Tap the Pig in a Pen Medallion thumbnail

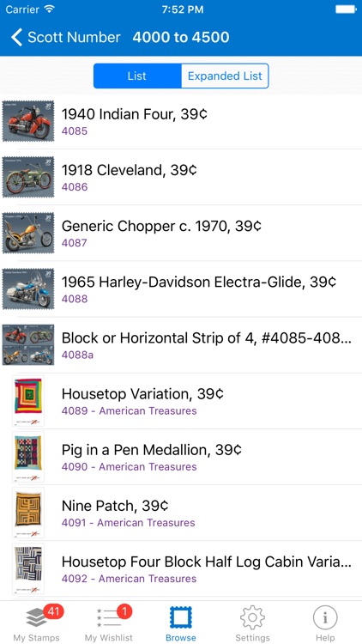28,457
